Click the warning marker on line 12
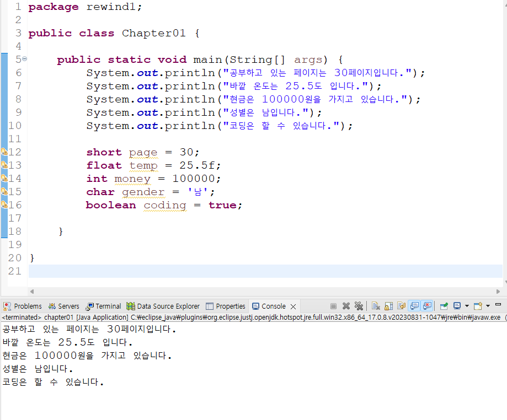The image size is (507, 420). [x=4, y=152]
